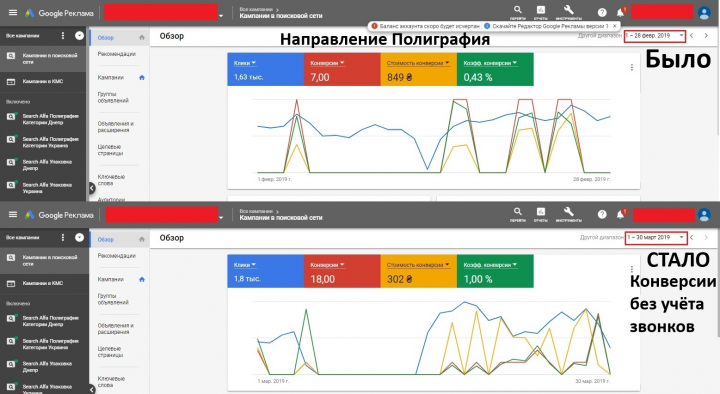Click blue home icon beside upper Кампании item
This screenshot has height=394, width=720.
point(142,78)
